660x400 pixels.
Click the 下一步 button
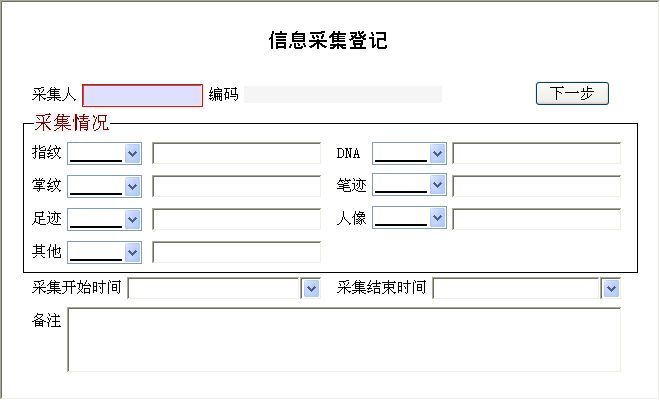(572, 93)
